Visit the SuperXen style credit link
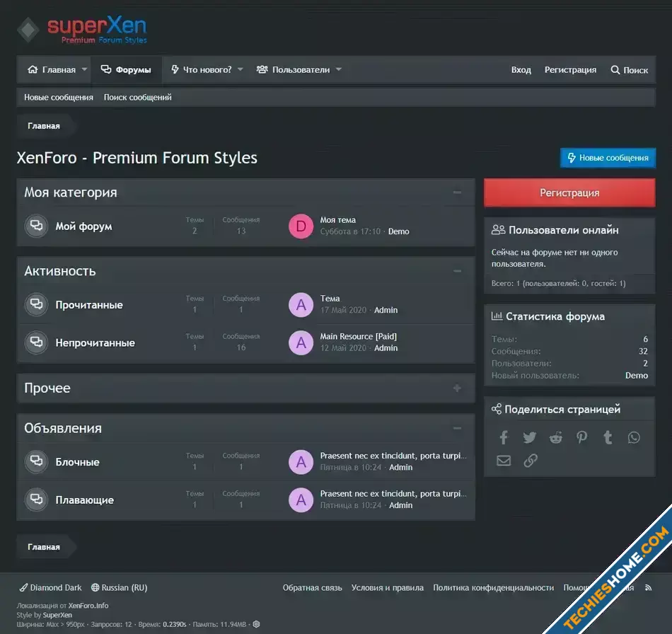 pos(57,615)
